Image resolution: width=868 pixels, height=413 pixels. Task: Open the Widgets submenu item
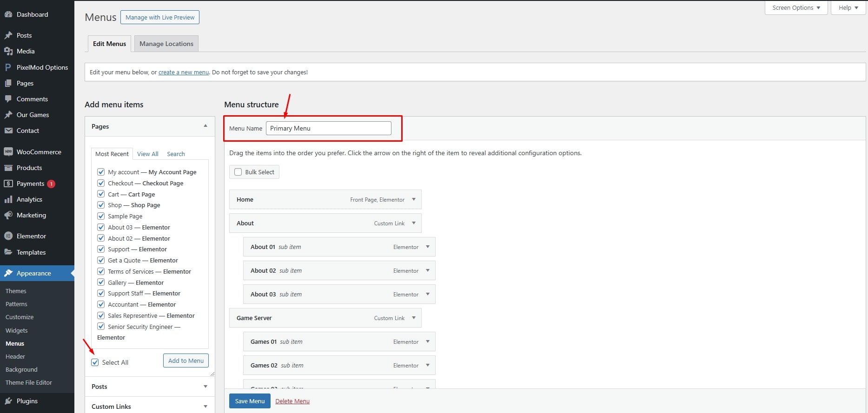pos(17,330)
